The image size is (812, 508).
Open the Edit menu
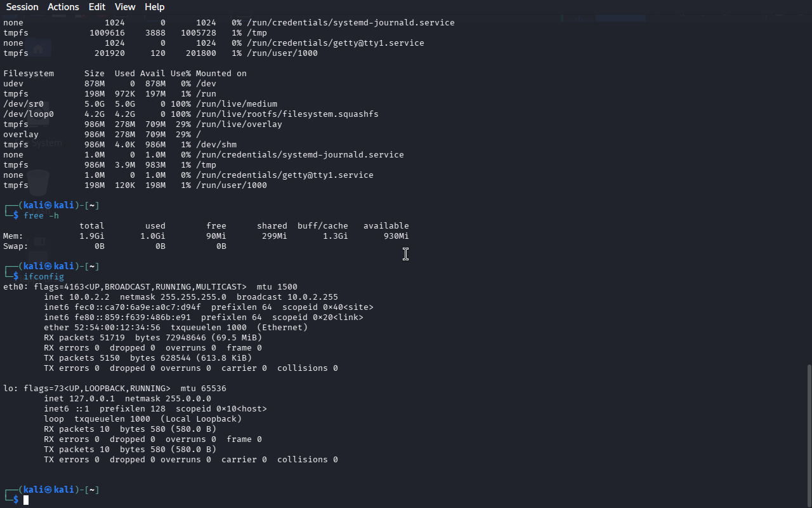coord(97,7)
